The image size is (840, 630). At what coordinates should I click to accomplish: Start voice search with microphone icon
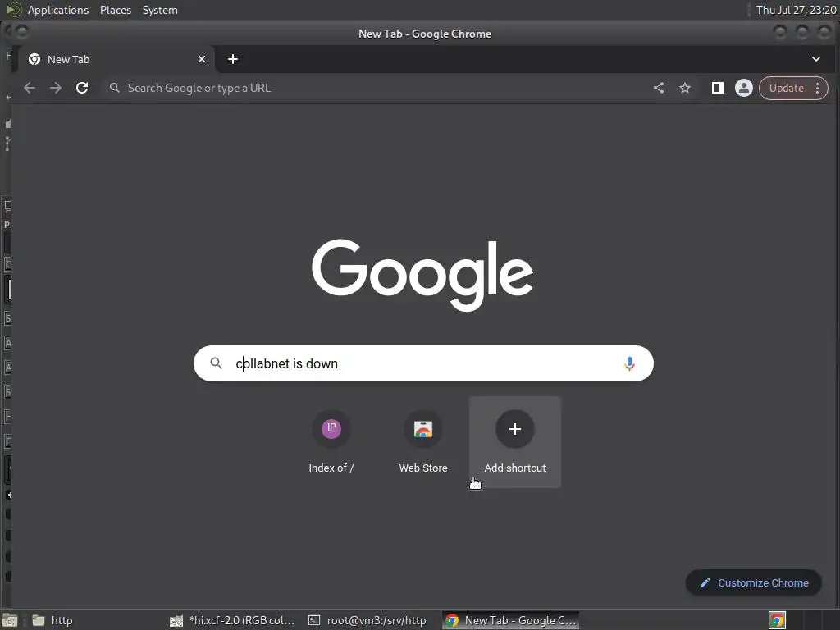[x=629, y=363]
